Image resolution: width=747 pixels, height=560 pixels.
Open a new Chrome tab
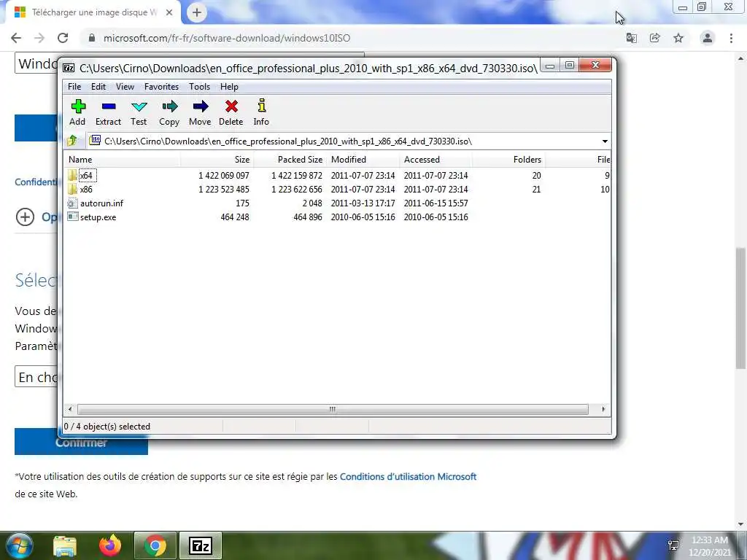pos(197,12)
